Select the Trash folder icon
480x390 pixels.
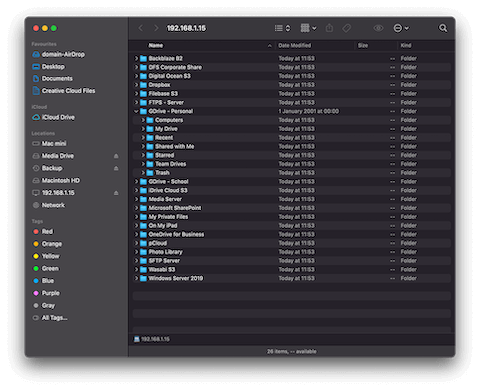[x=150, y=173]
